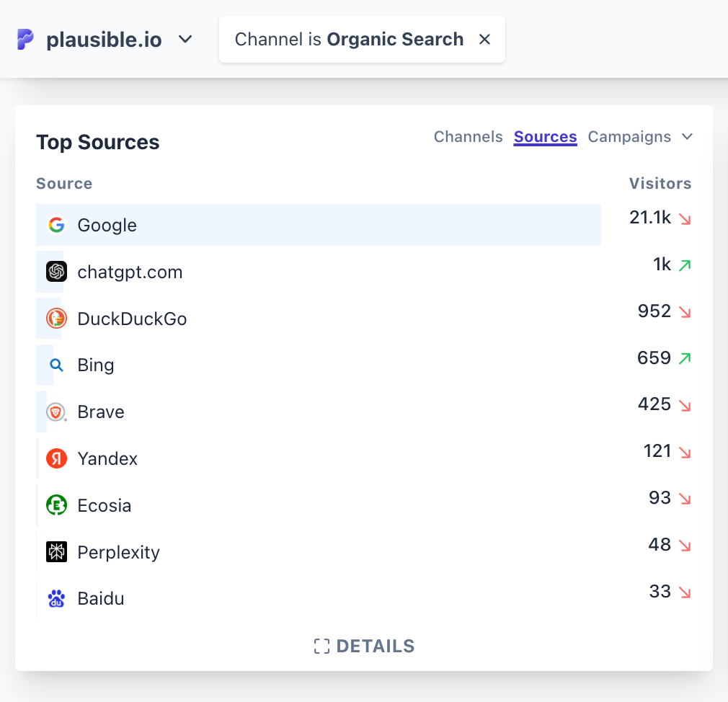Click the Plausible app logo
Image resolution: width=728 pixels, height=702 pixels.
point(25,39)
